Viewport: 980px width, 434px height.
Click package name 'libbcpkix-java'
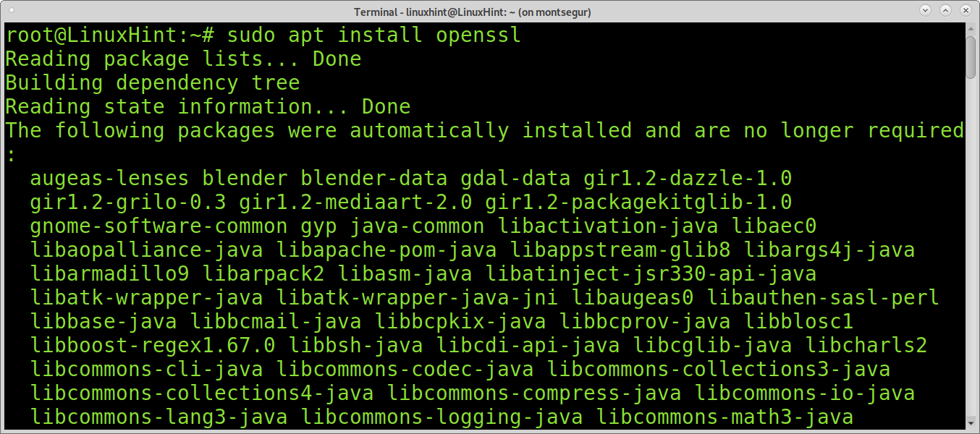[460, 321]
